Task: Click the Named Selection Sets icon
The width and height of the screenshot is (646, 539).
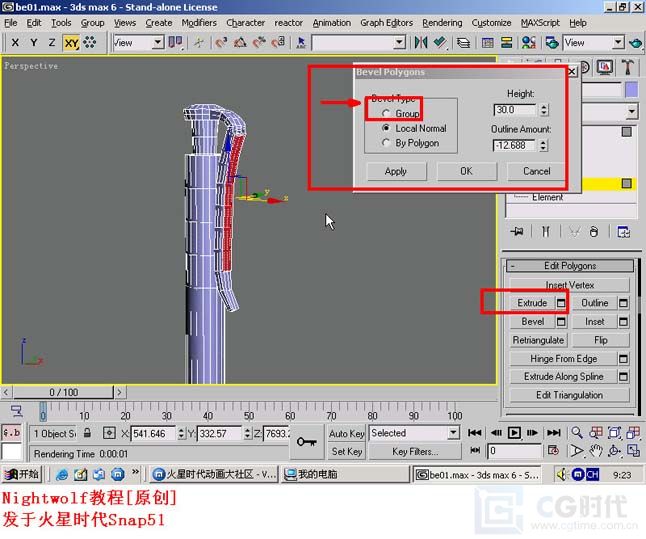Action: pyautogui.click(x=301, y=42)
